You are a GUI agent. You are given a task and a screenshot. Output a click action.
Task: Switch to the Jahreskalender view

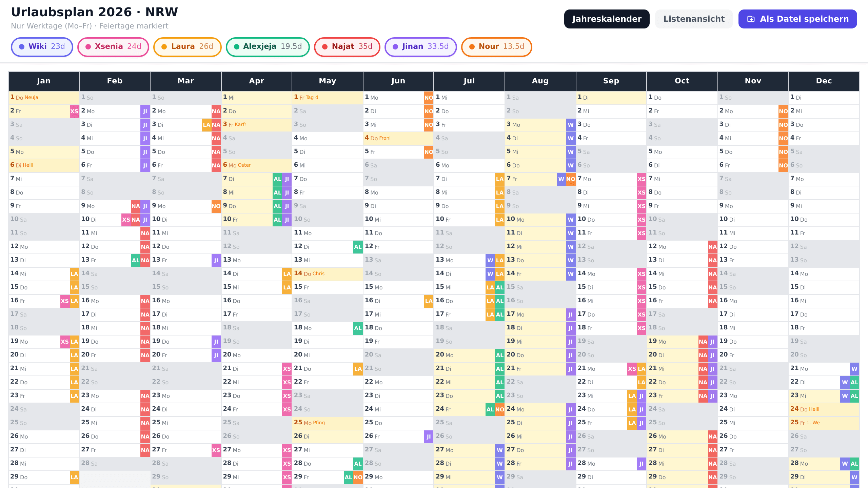pos(607,19)
